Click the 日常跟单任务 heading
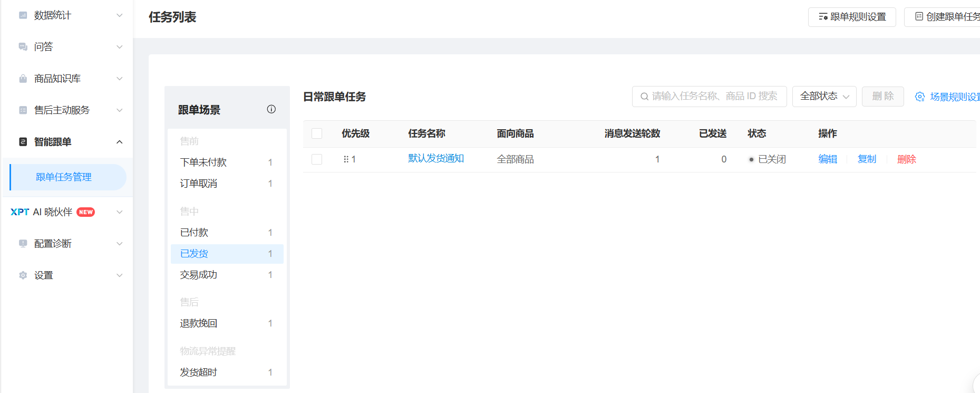The height and width of the screenshot is (393, 980). click(335, 97)
